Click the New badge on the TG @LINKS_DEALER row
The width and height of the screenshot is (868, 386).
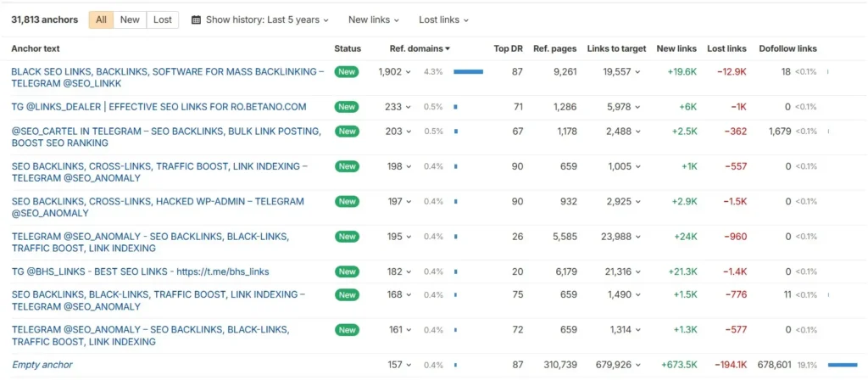click(347, 107)
